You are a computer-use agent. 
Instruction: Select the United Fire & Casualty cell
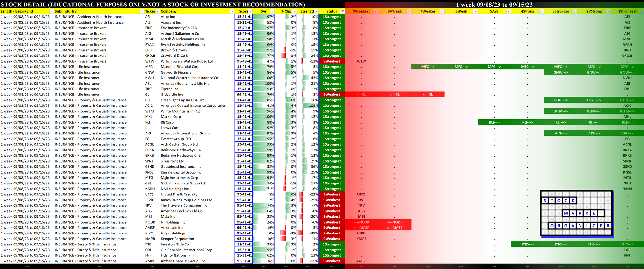coord(197,194)
